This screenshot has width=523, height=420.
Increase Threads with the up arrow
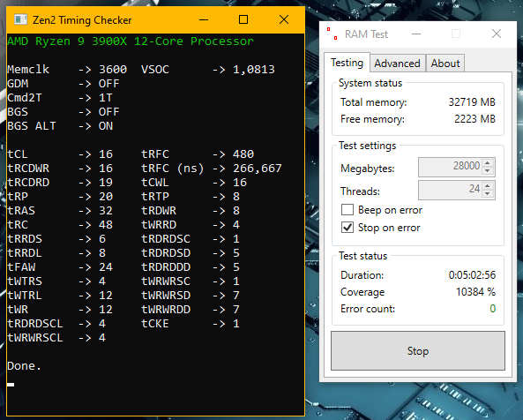pos(488,186)
